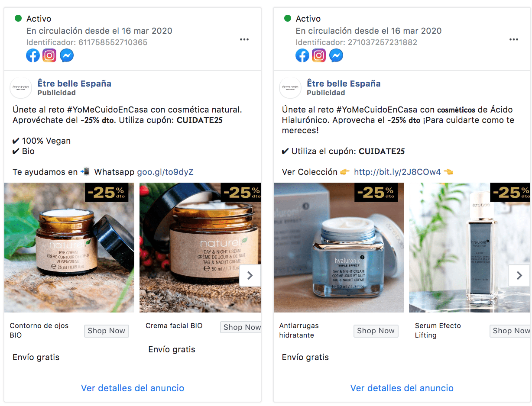The image size is (532, 406).
Task: Open Ver detalles del anuncio in right ad
Action: coord(402,388)
